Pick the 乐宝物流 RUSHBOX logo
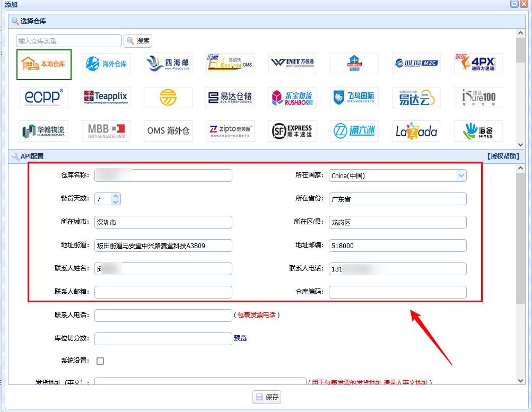This screenshot has height=412, width=532. pyautogui.click(x=292, y=98)
